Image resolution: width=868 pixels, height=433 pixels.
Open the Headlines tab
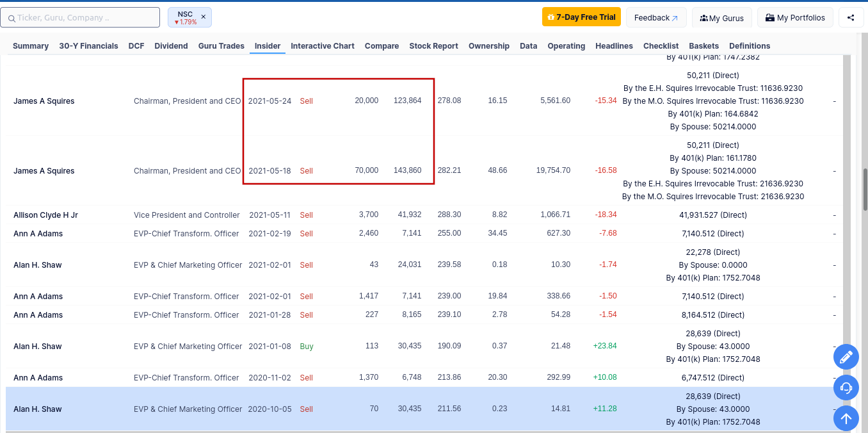[x=615, y=46]
